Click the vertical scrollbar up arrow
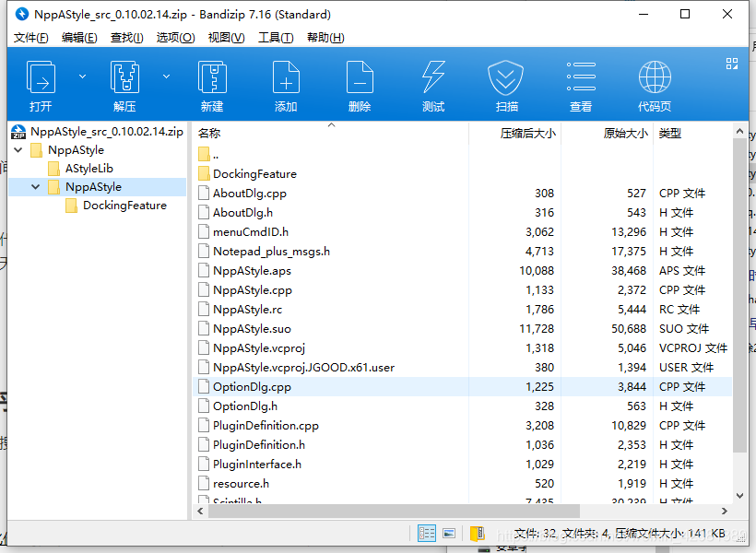The width and height of the screenshot is (756, 553). click(739, 131)
